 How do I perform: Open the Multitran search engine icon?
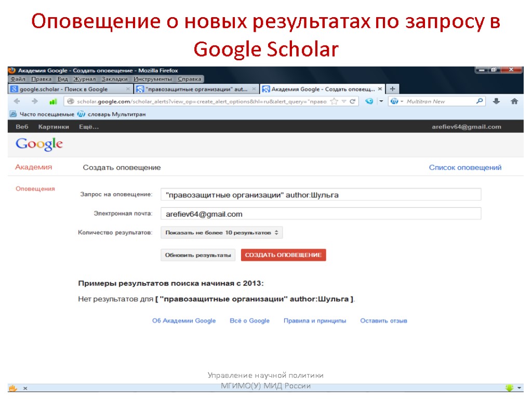394,101
